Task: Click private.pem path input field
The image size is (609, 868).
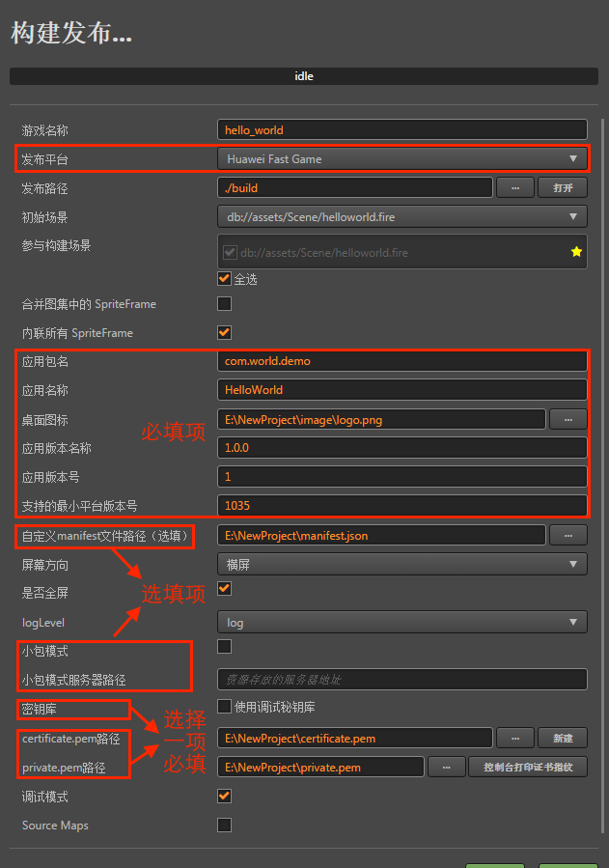Action: [320, 768]
